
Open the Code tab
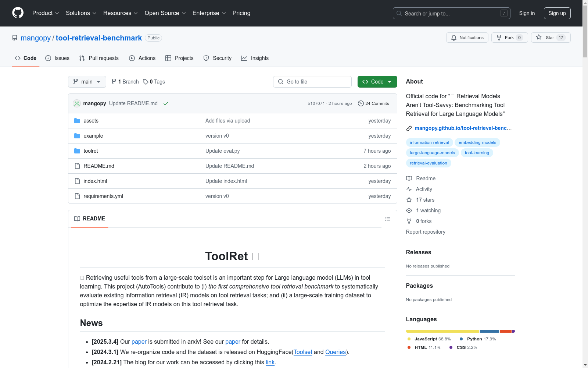click(x=26, y=58)
